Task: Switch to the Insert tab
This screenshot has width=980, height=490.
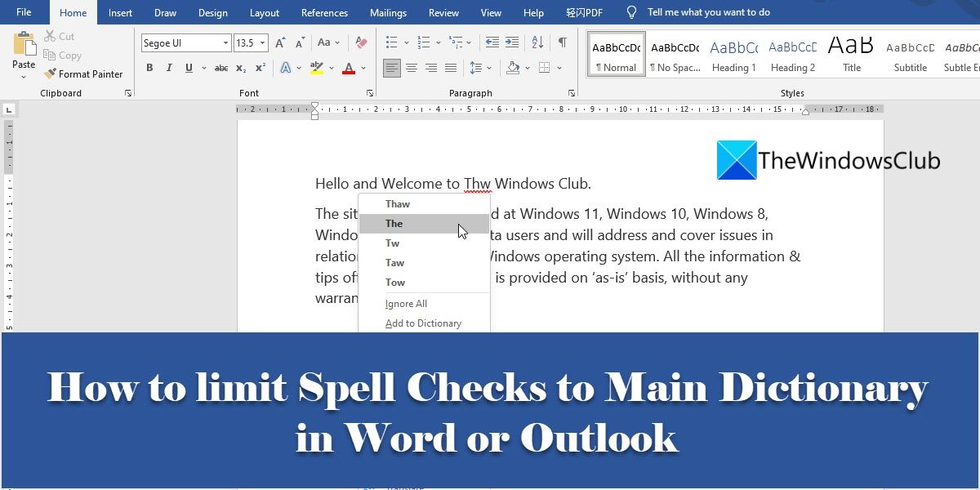Action: pos(121,12)
